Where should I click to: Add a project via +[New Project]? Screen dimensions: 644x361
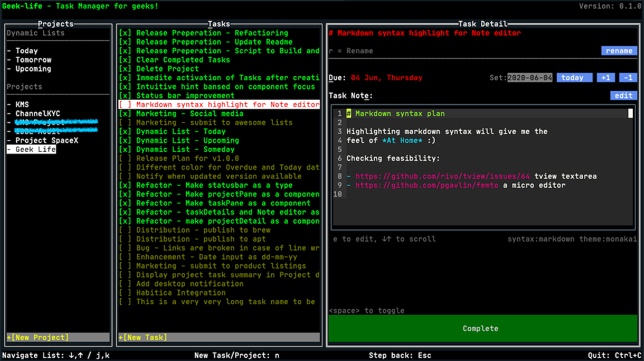point(58,338)
